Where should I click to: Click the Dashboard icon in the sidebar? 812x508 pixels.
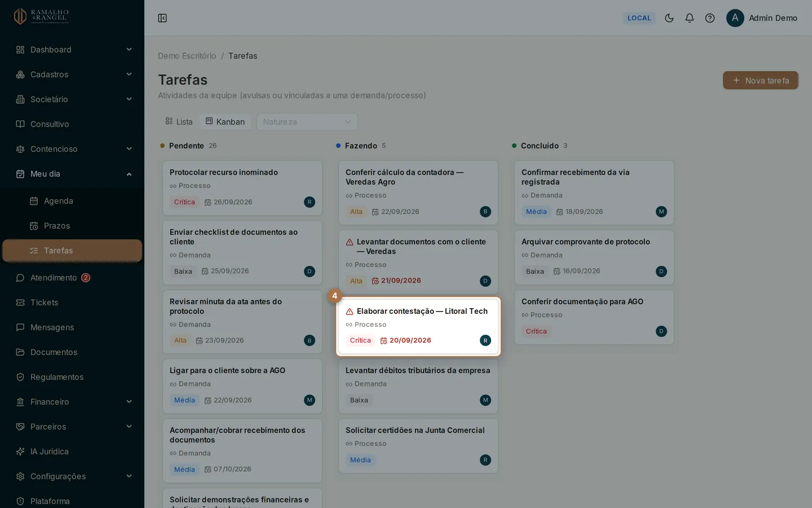(20, 50)
